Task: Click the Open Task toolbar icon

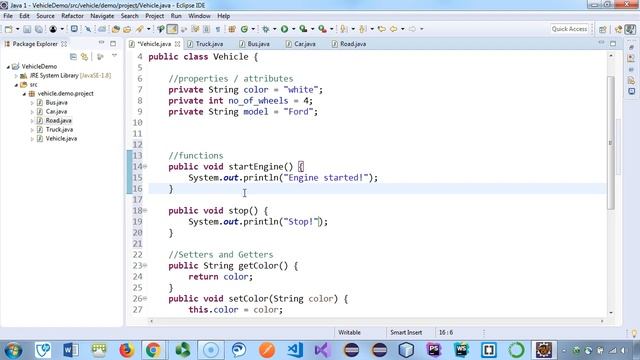Action: pyautogui.click(x=127, y=29)
